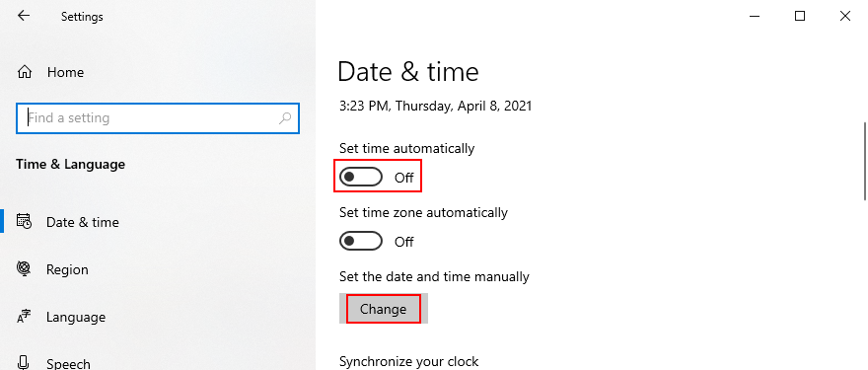
Task: Go back using the arrow icon
Action: [24, 16]
